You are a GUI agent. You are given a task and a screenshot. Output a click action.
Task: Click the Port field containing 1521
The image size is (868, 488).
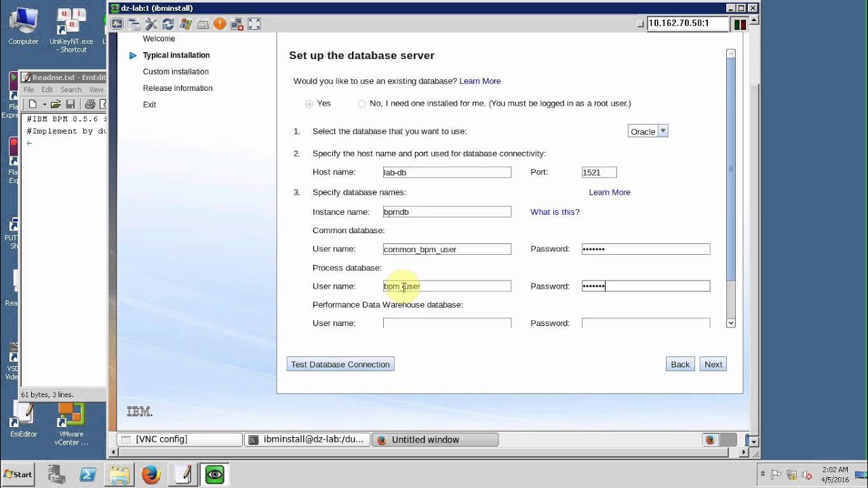599,173
